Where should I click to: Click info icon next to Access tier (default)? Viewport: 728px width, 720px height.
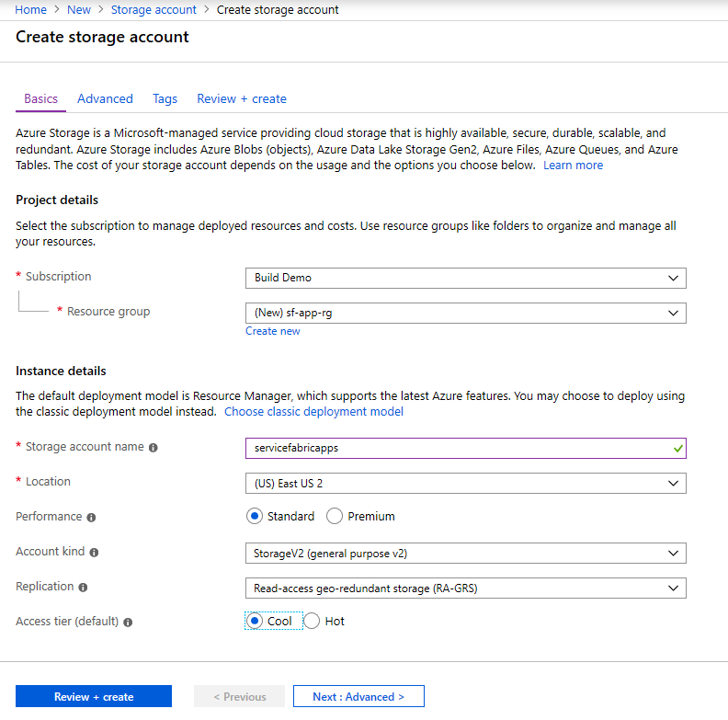coord(128,623)
